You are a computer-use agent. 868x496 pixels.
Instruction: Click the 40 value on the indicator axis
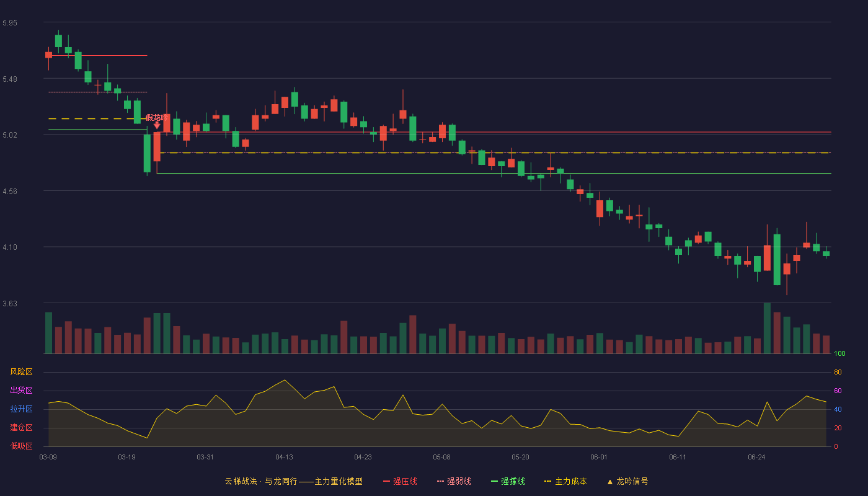[x=838, y=409]
